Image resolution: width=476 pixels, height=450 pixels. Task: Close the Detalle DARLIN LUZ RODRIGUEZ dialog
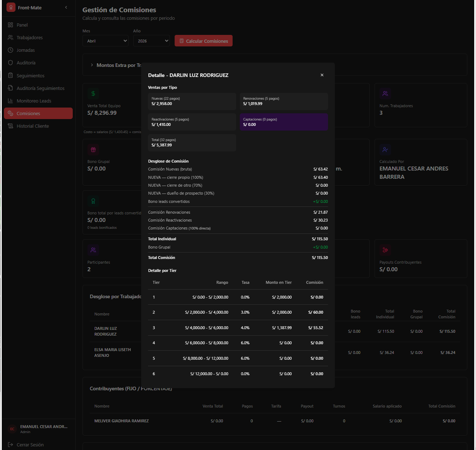(322, 75)
